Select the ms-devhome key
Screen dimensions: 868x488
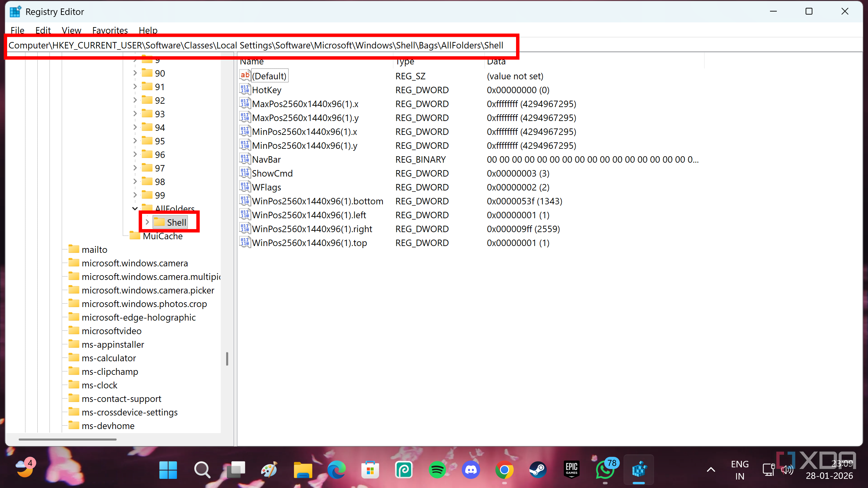pos(108,426)
